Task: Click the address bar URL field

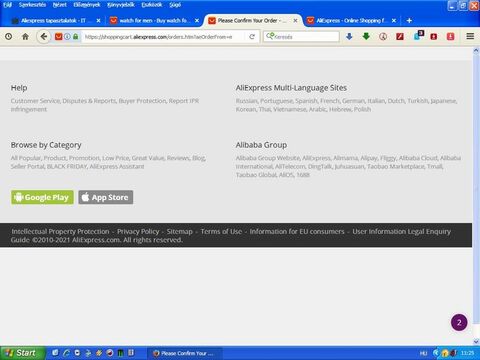Action: (x=163, y=37)
